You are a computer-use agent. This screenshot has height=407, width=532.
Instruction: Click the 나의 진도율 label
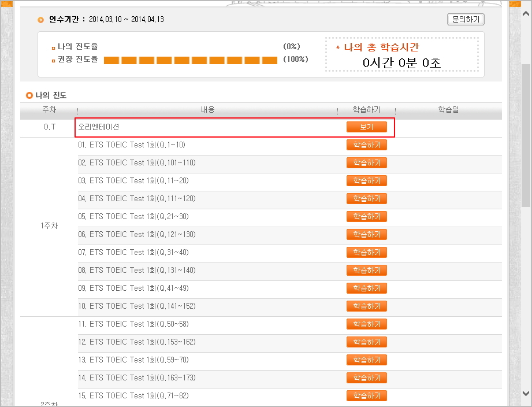[x=78, y=46]
